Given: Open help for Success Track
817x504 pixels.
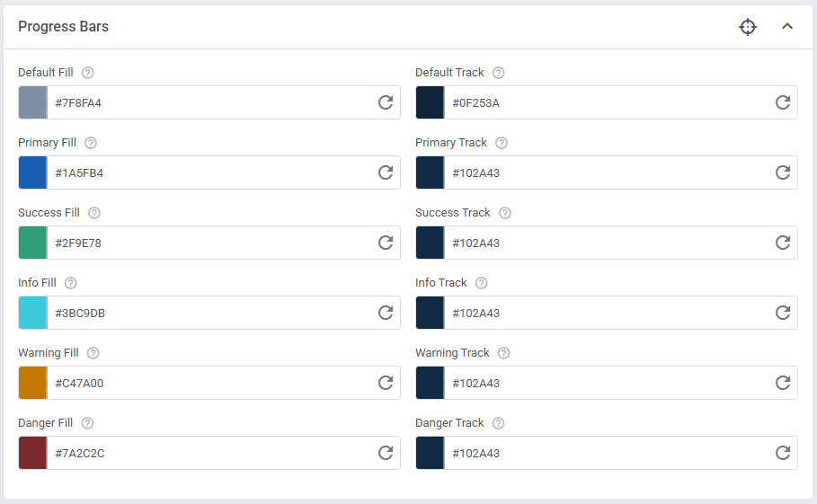Looking at the screenshot, I should (505, 213).
